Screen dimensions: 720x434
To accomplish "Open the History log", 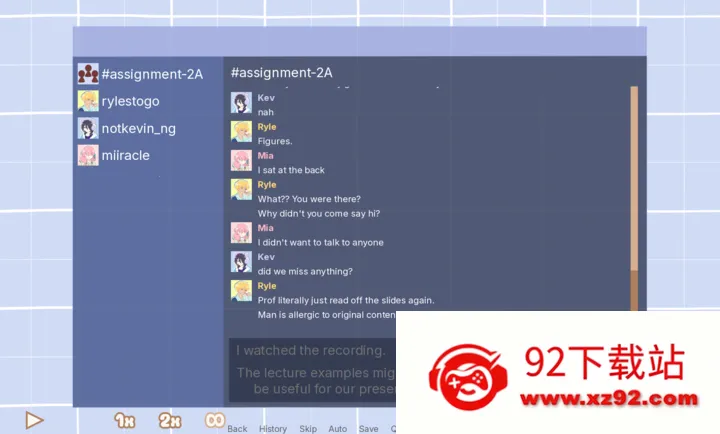I will point(273,429).
